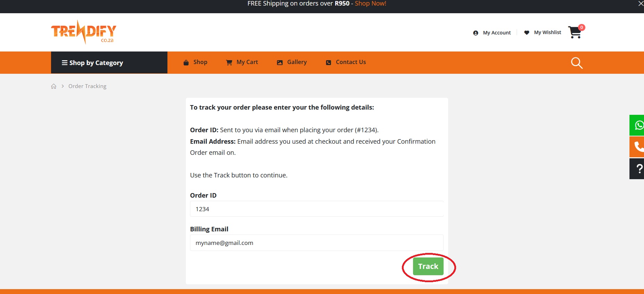644x294 pixels.
Task: Dismiss the free shipping banner
Action: [641, 3]
